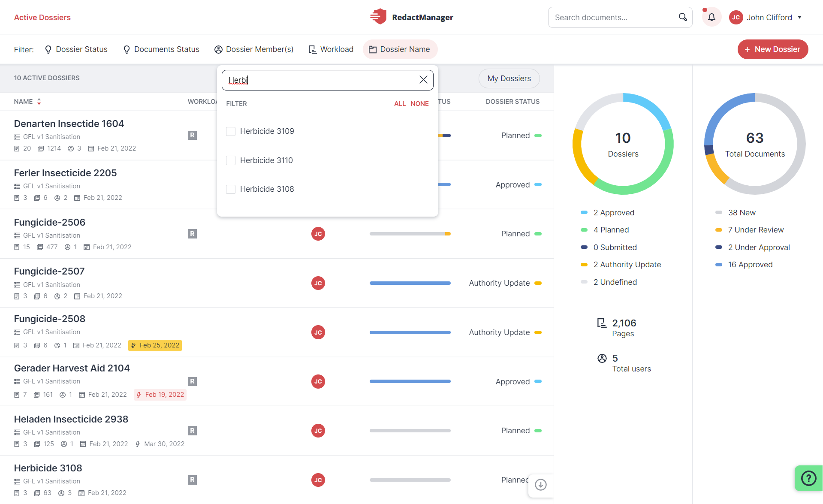Create a New Dossier
This screenshot has width=823, height=504.
[773, 49]
